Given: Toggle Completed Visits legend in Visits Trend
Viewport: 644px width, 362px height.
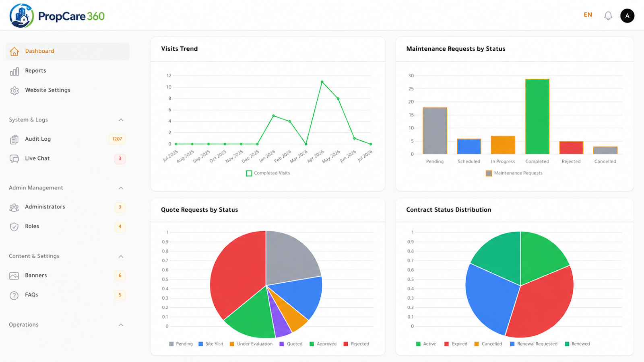Looking at the screenshot, I should [268, 173].
